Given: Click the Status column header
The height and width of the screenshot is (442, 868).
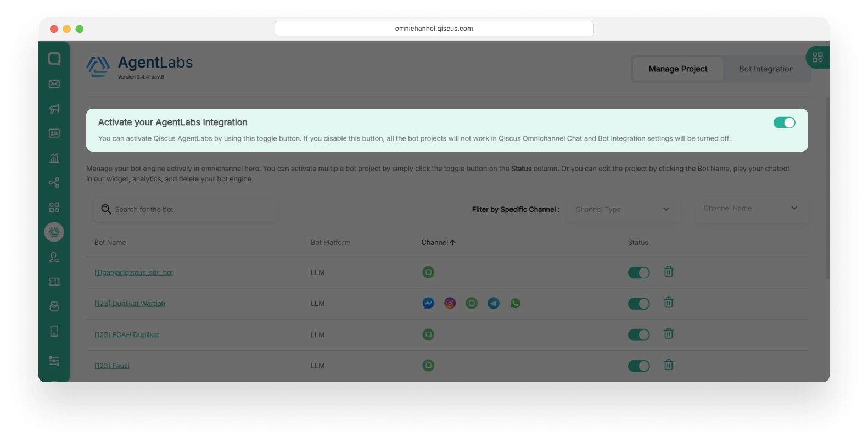Looking at the screenshot, I should 638,243.
